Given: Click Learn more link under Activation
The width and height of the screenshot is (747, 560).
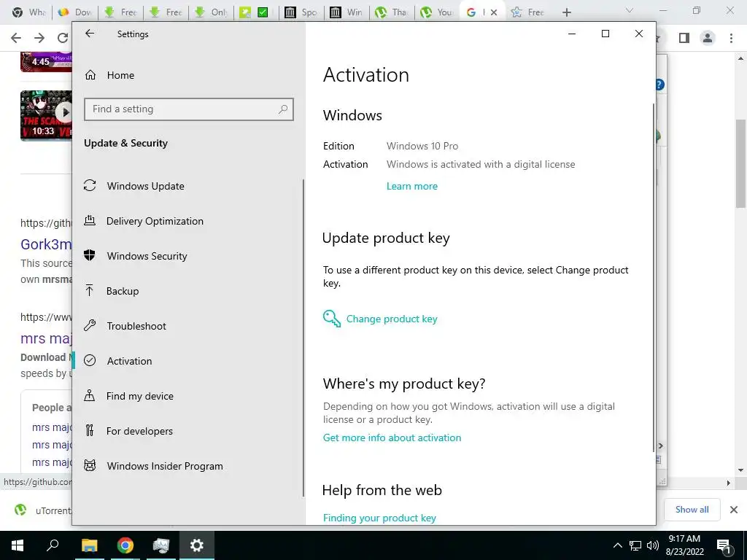Looking at the screenshot, I should [x=411, y=186].
